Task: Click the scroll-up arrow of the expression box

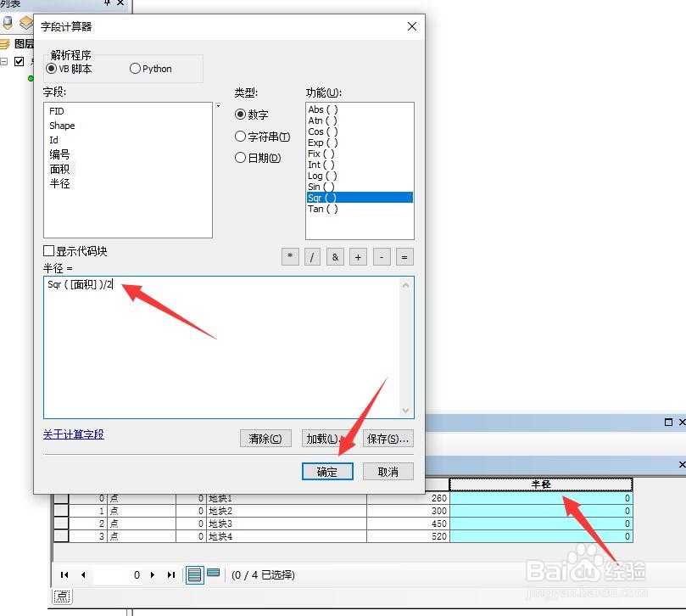Action: point(406,283)
